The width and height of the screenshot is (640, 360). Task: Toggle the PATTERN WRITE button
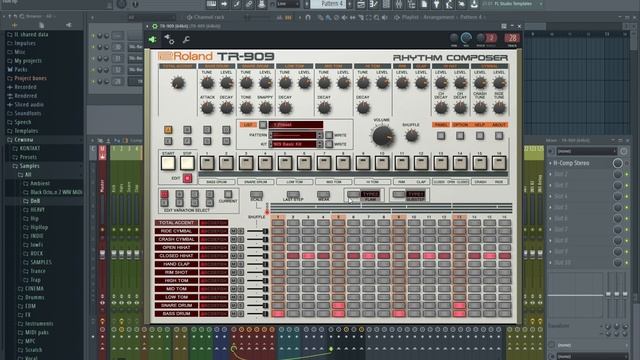(x=329, y=135)
